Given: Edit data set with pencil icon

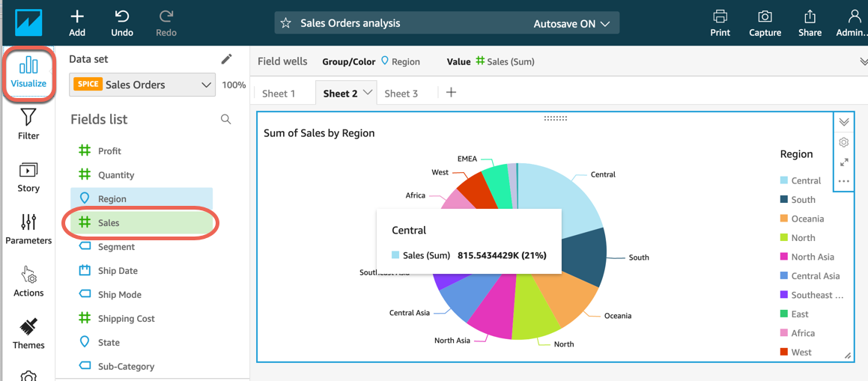Looking at the screenshot, I should pyautogui.click(x=226, y=58).
